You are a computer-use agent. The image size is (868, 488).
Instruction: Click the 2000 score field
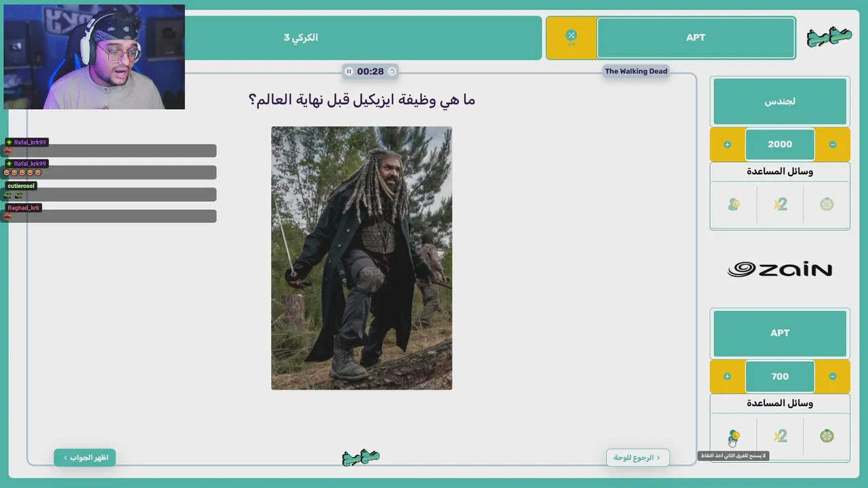(780, 144)
